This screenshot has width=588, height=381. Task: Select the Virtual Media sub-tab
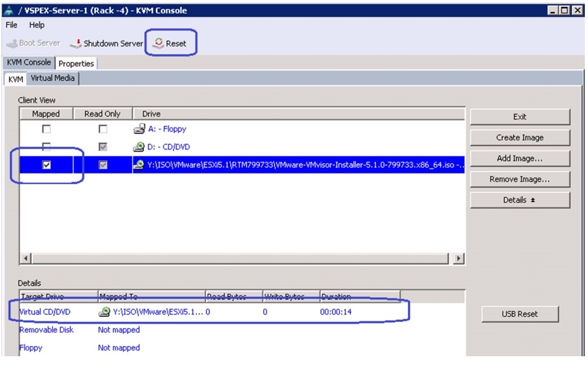[53, 78]
